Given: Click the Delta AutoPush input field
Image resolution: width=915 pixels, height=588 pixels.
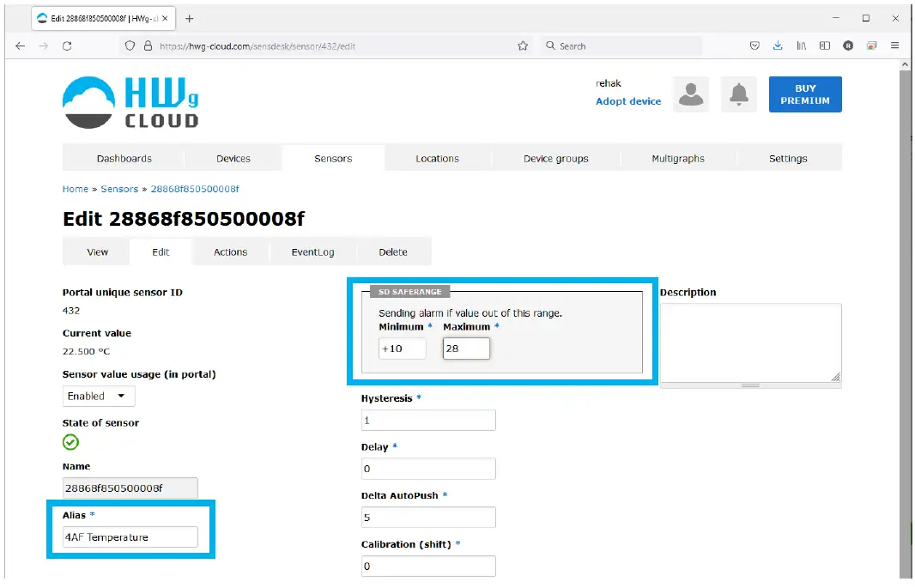Looking at the screenshot, I should [x=428, y=518].
